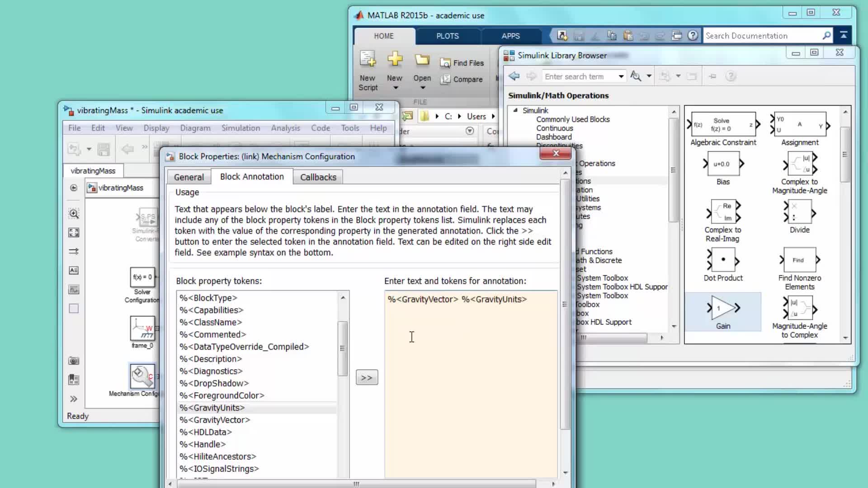Click the screenshot camera icon in palette
The width and height of the screenshot is (868, 488).
pos(74,361)
